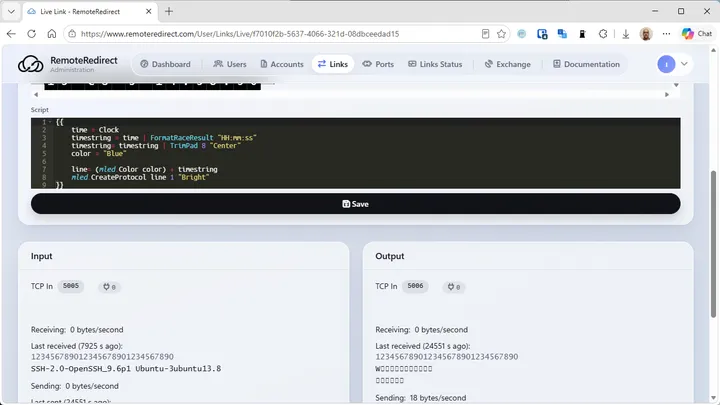Open the Dashboard page
The height and width of the screenshot is (405, 720).
click(165, 64)
